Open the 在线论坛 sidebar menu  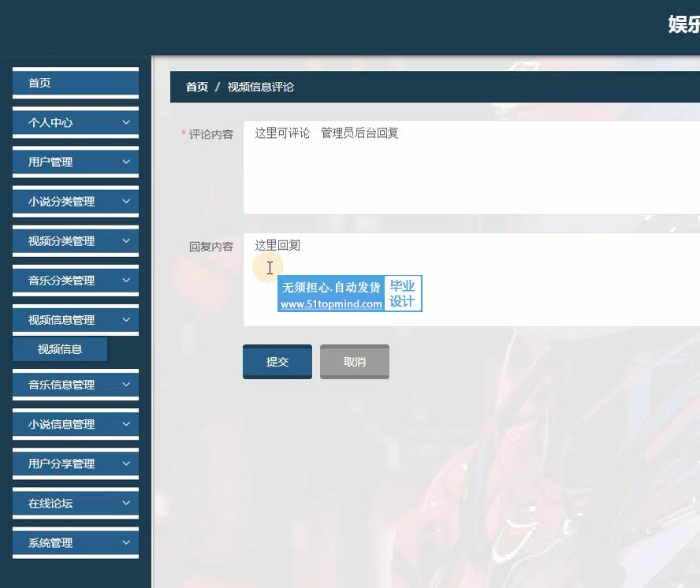(x=76, y=503)
